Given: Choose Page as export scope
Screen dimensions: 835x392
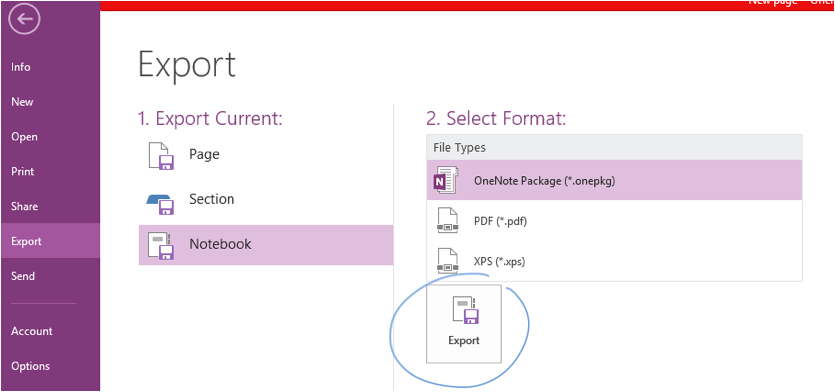Looking at the screenshot, I should (x=266, y=155).
